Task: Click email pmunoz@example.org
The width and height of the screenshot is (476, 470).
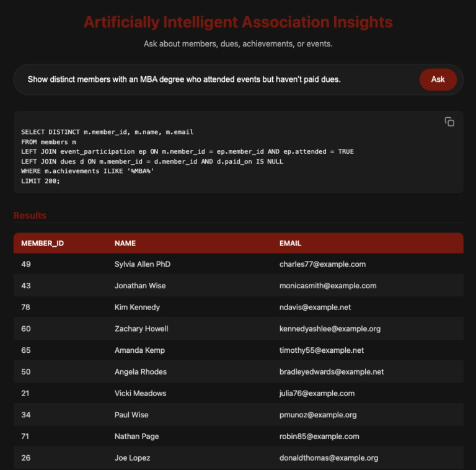Action: 318,415
